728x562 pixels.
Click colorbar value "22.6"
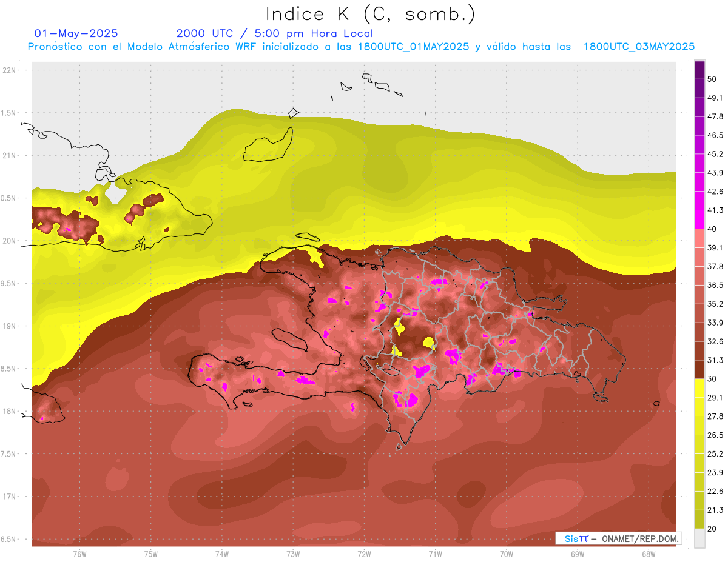pos(715,491)
